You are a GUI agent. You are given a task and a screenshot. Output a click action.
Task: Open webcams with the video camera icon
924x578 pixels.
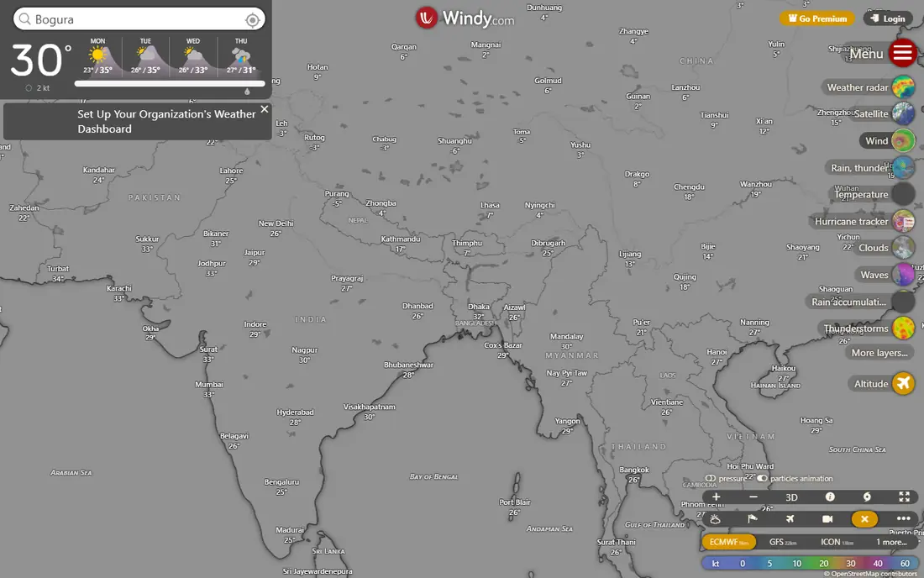pos(827,519)
